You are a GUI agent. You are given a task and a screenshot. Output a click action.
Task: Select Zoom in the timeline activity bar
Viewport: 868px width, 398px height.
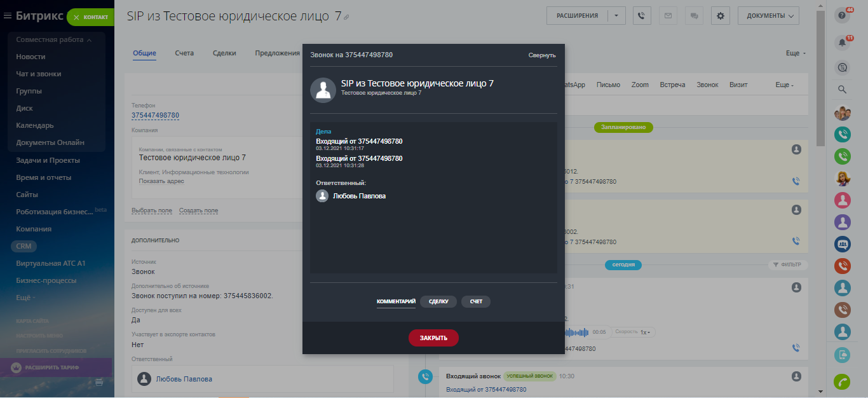(640, 85)
